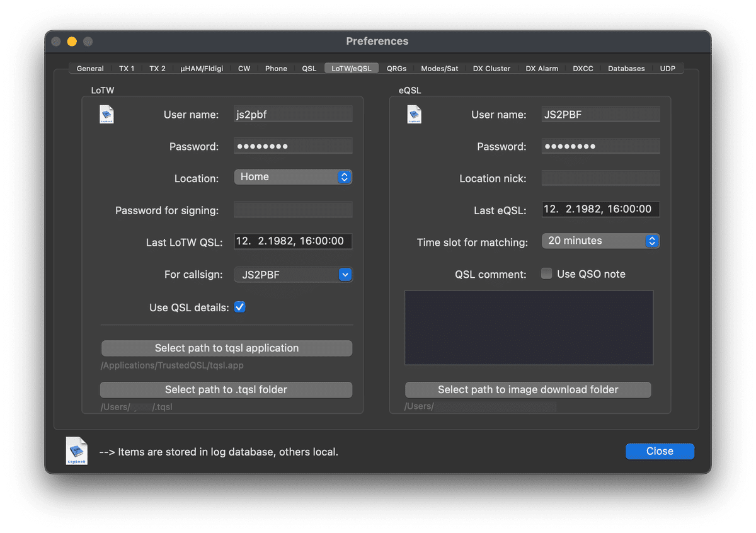Open the Time slot for matching dropdown
The image size is (756, 533).
(600, 241)
